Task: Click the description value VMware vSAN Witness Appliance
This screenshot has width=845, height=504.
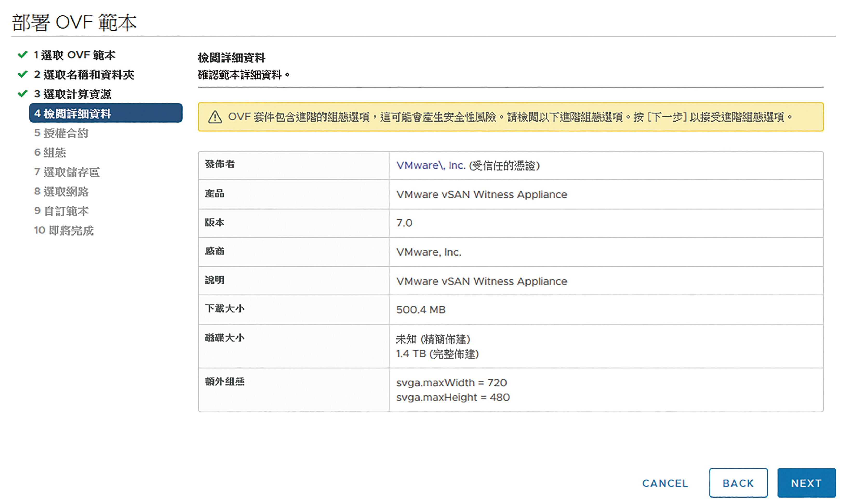Action: point(481,281)
